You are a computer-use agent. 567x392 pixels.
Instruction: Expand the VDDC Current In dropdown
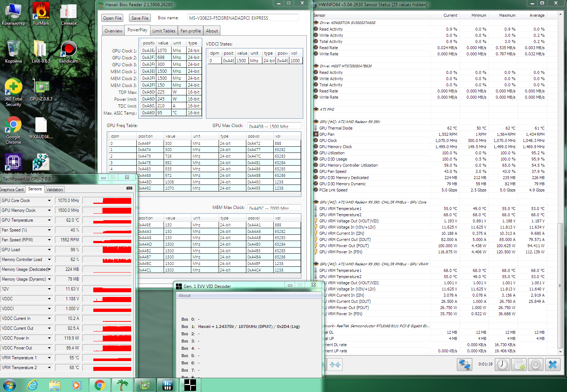tap(49, 318)
